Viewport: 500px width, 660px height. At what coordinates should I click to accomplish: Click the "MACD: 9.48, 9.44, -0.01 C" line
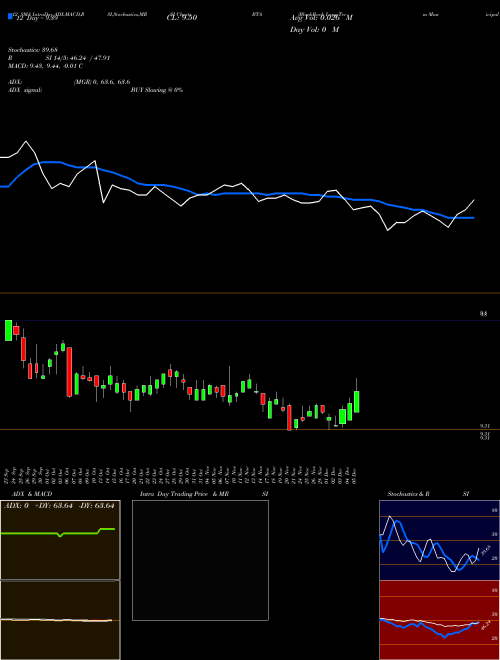[x=45, y=66]
